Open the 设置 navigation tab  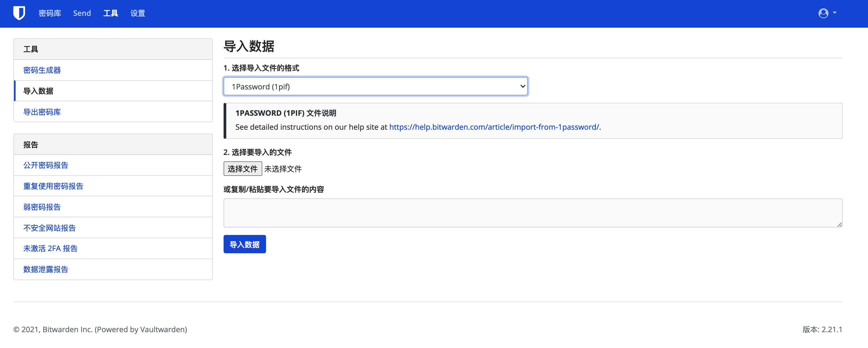pos(138,13)
